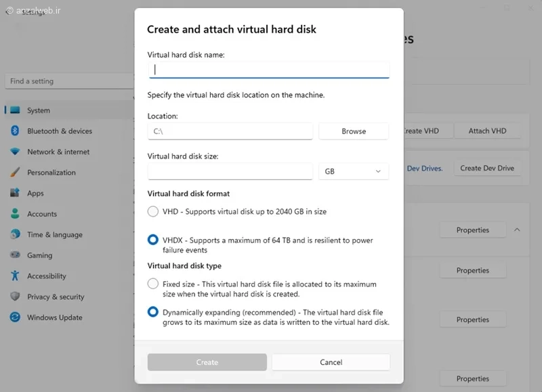Viewport: 542px width, 392px height.
Task: Open the GB size unit dropdown
Action: point(354,171)
